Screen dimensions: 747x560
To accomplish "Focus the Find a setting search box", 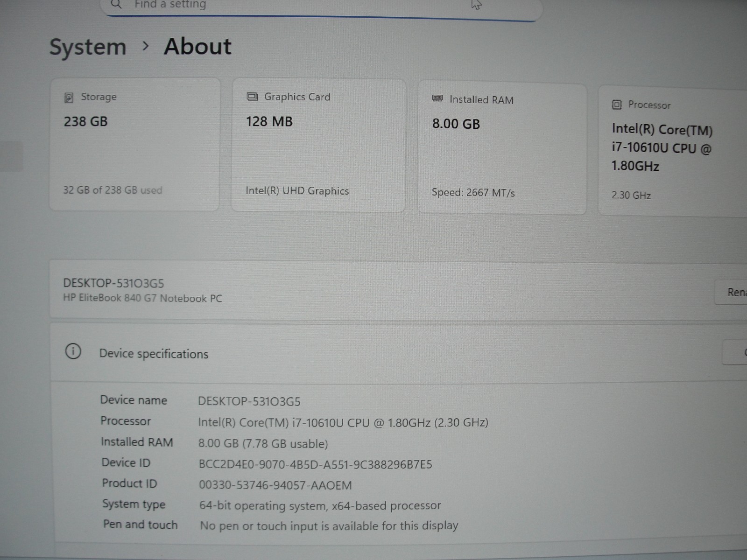I will point(322,8).
